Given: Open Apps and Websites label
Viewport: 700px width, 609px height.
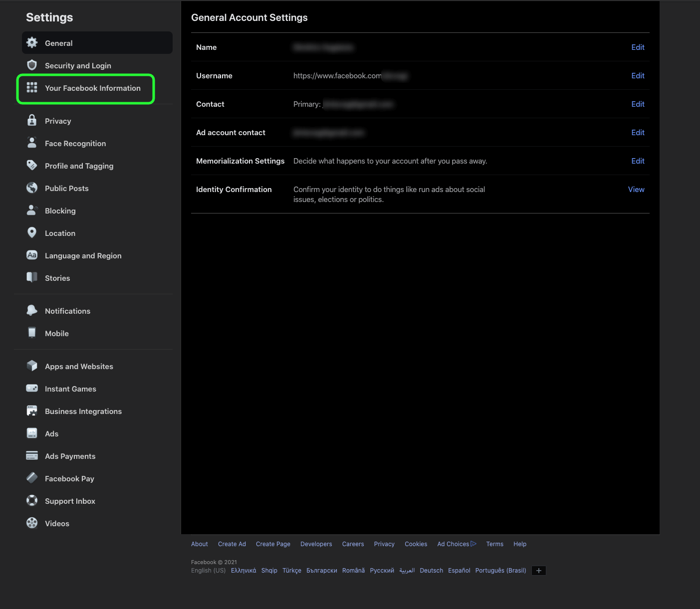Looking at the screenshot, I should 79,367.
